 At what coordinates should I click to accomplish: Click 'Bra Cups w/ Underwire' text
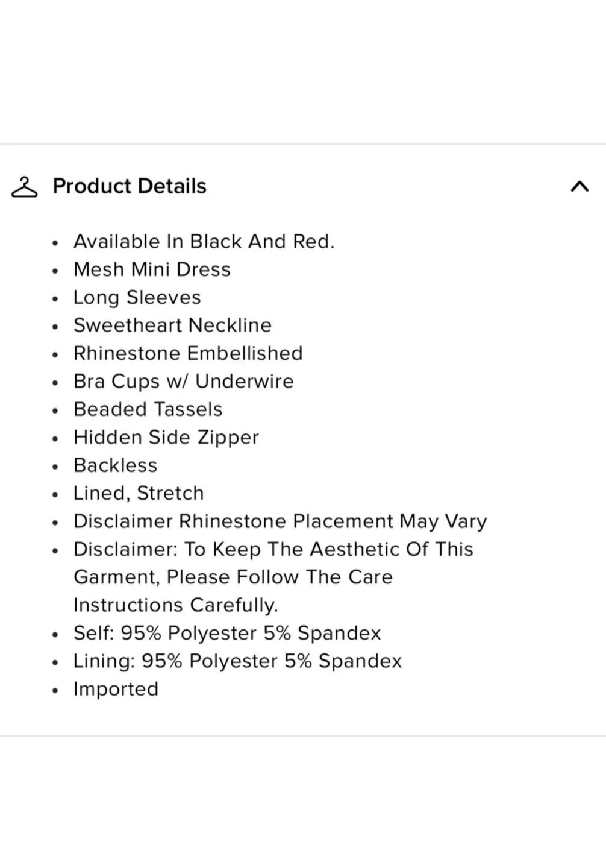[x=184, y=382]
